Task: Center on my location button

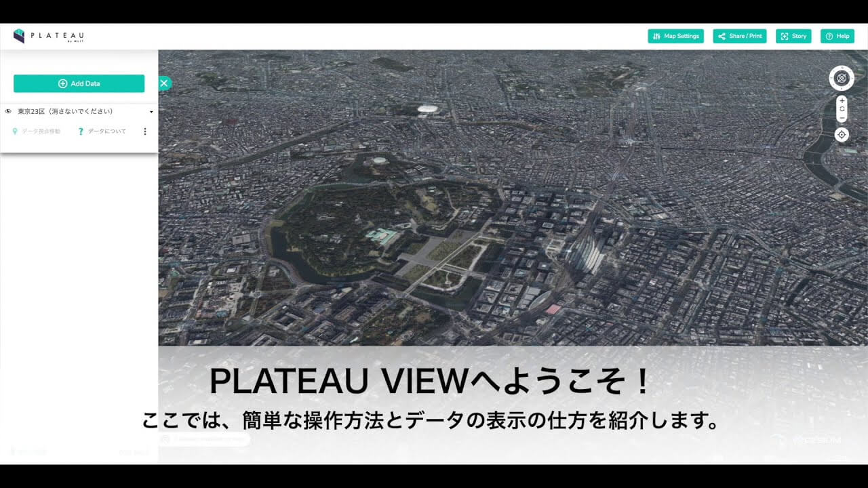Action: (842, 134)
